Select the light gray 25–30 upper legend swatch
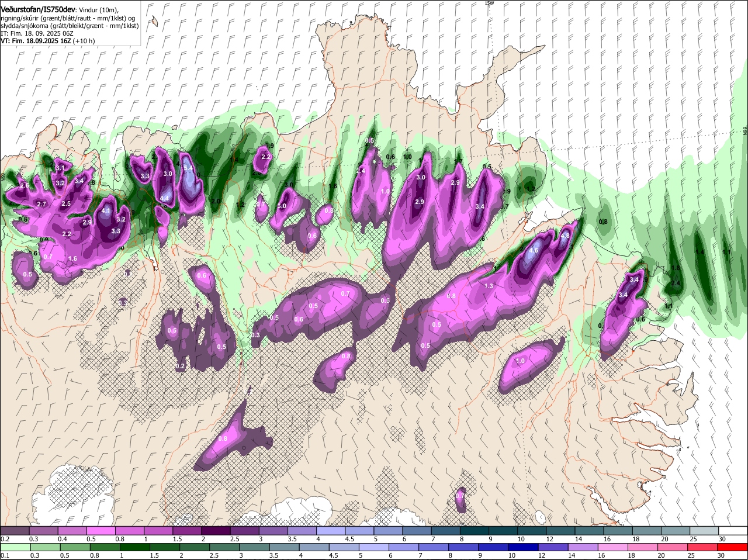Image resolution: width=748 pixels, height=560 pixels. click(705, 530)
